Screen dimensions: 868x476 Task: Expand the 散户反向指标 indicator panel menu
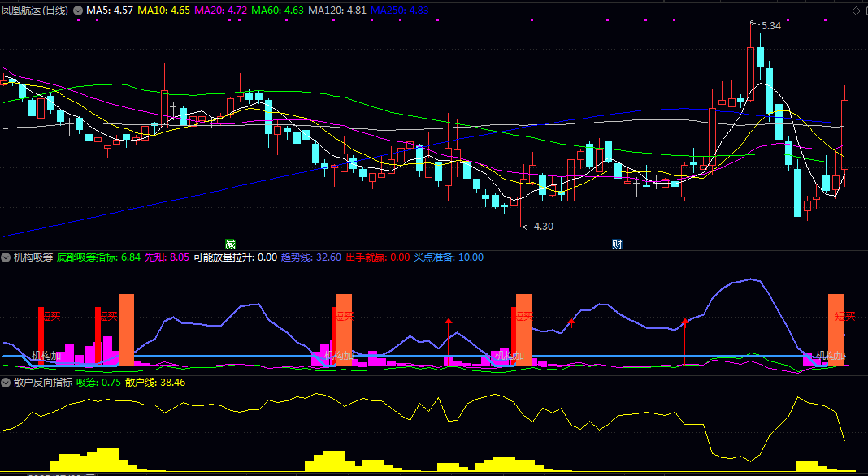(x=6, y=383)
